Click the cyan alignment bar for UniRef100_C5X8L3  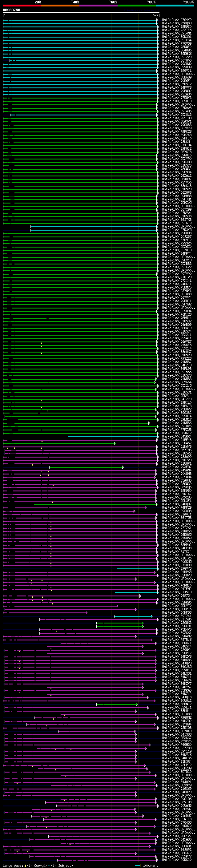tap(84, 115)
